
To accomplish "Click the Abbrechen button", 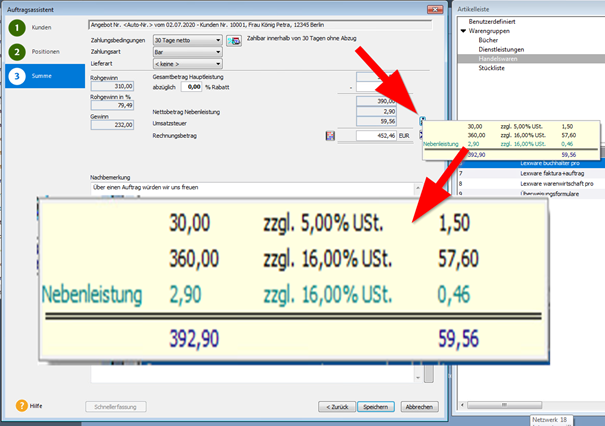I will (x=419, y=407).
